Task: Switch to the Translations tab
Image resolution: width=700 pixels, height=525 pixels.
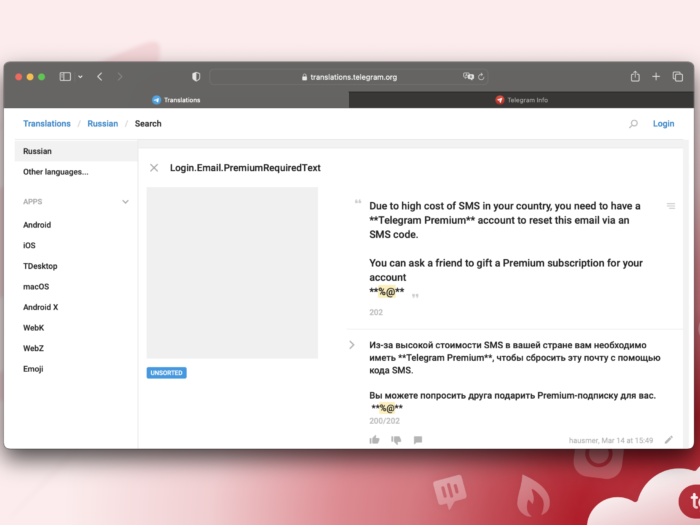Action: (x=176, y=100)
